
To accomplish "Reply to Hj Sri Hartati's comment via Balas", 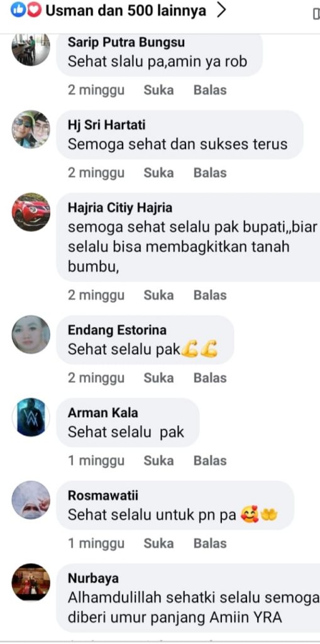I will click(210, 173).
